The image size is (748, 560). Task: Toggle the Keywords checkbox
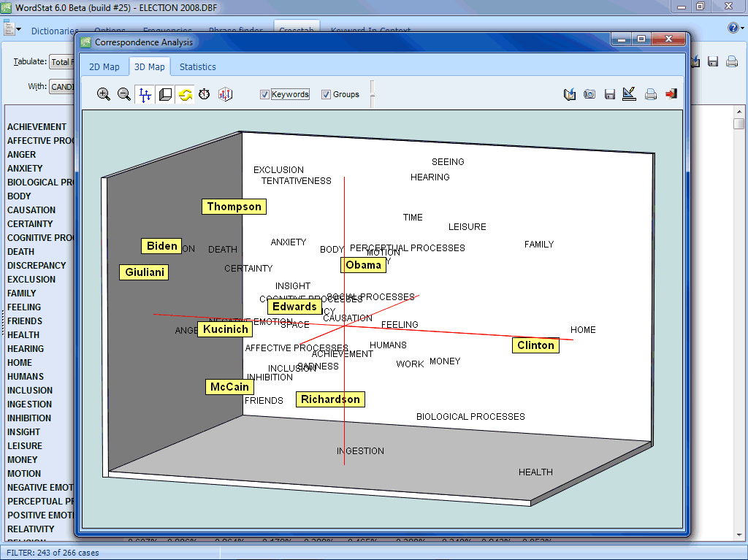tap(264, 94)
